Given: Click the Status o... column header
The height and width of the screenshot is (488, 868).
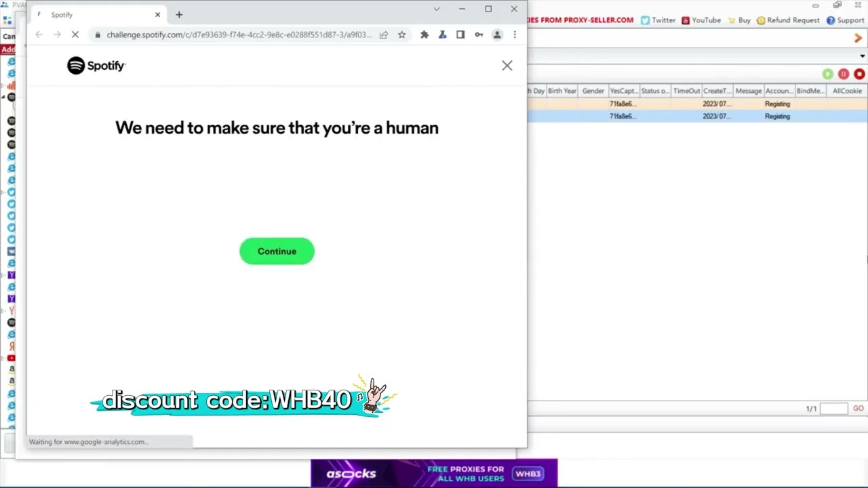Looking at the screenshot, I should [655, 91].
